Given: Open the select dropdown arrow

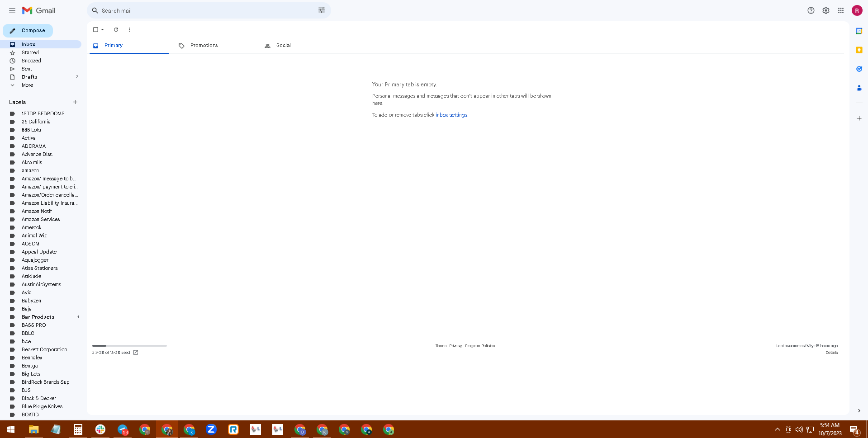Looking at the screenshot, I should click(103, 29).
